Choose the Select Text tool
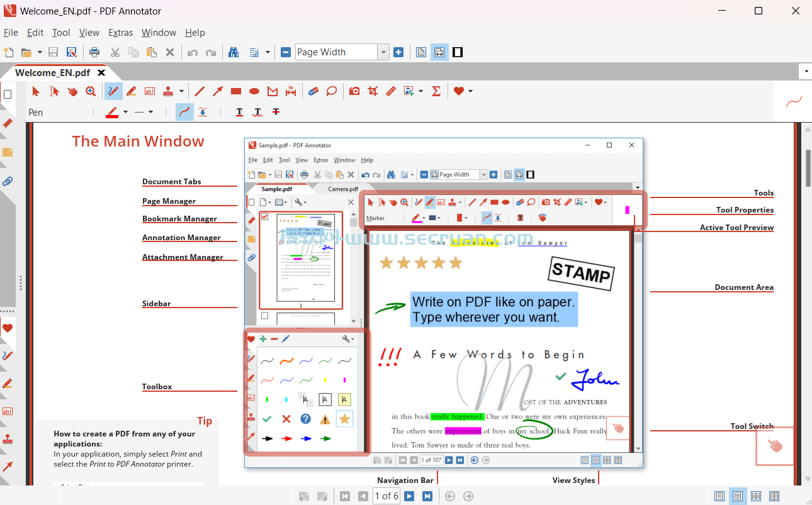The height and width of the screenshot is (505, 812). point(54,91)
